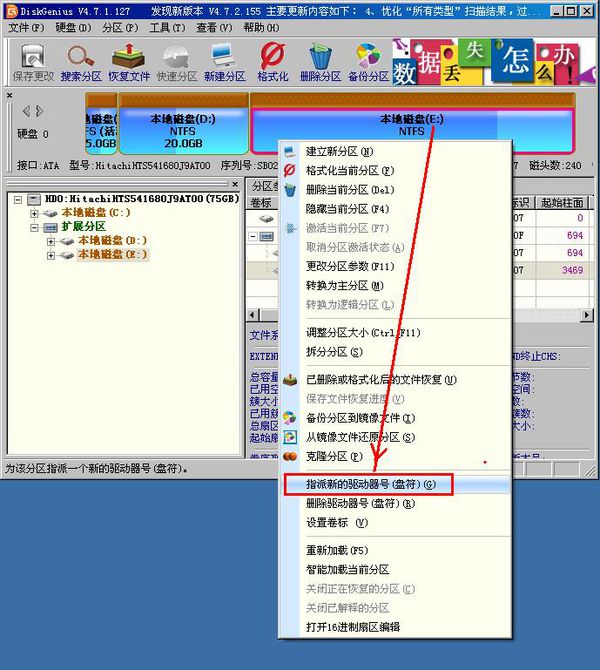Image resolution: width=600 pixels, height=670 pixels.
Task: Click the DiskGenius title bar icon
Action: tap(12, 11)
